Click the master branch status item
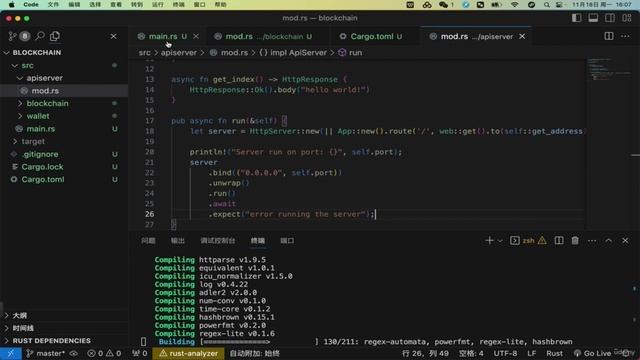Screen dimensions: 640x360 coord(46,353)
